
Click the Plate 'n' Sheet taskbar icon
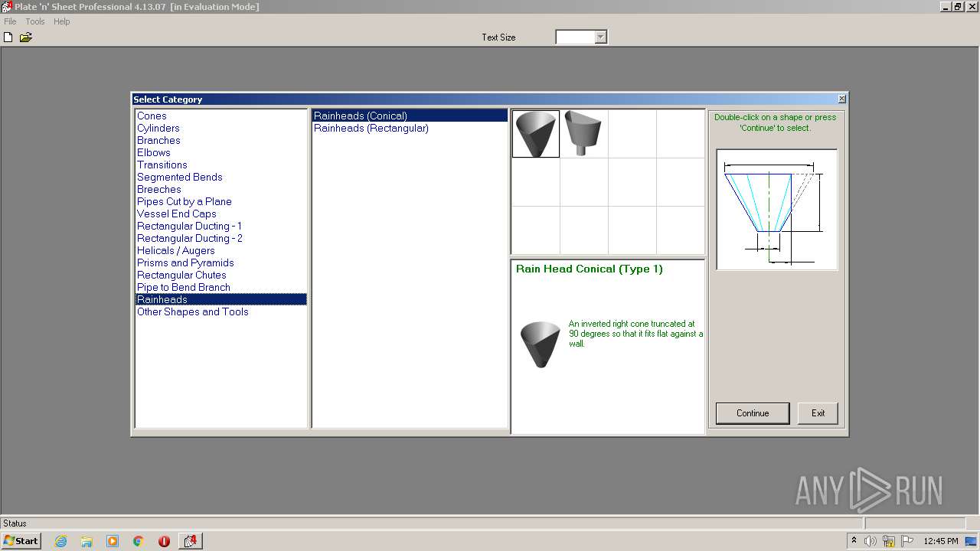tap(191, 541)
